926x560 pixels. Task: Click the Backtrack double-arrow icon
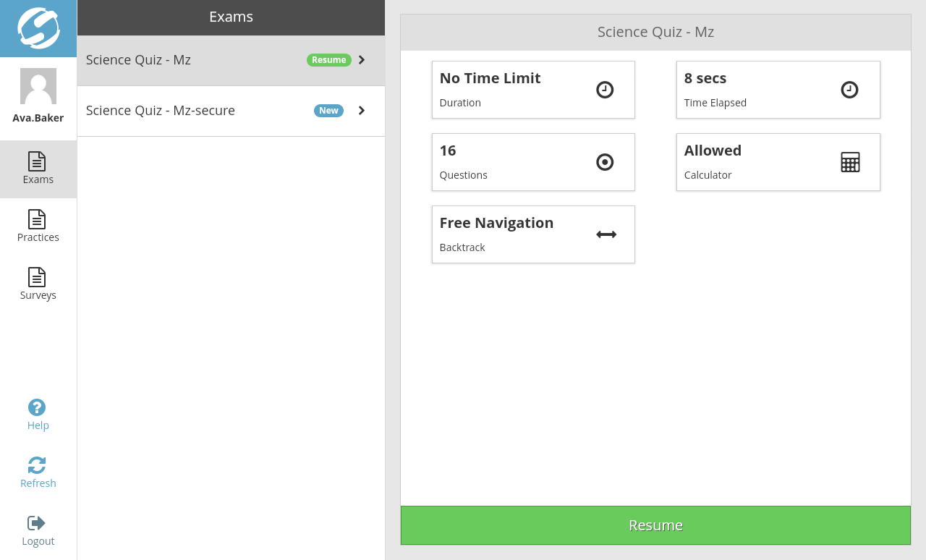click(x=606, y=234)
